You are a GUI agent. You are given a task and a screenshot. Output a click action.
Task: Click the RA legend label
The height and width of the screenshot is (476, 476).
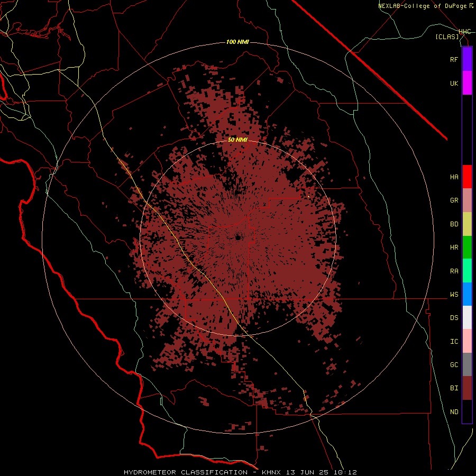(x=454, y=271)
